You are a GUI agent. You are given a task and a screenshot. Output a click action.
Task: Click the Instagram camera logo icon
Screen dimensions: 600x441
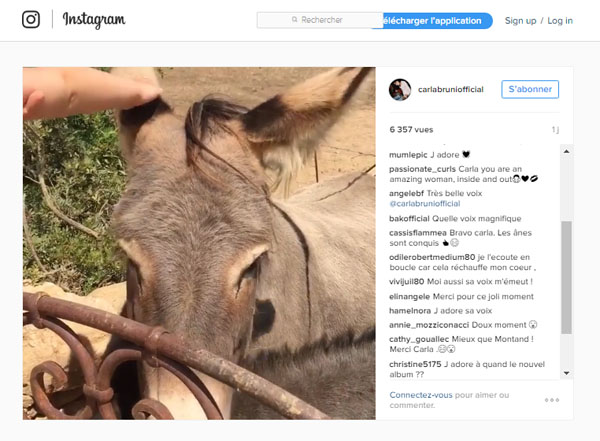tap(31, 20)
